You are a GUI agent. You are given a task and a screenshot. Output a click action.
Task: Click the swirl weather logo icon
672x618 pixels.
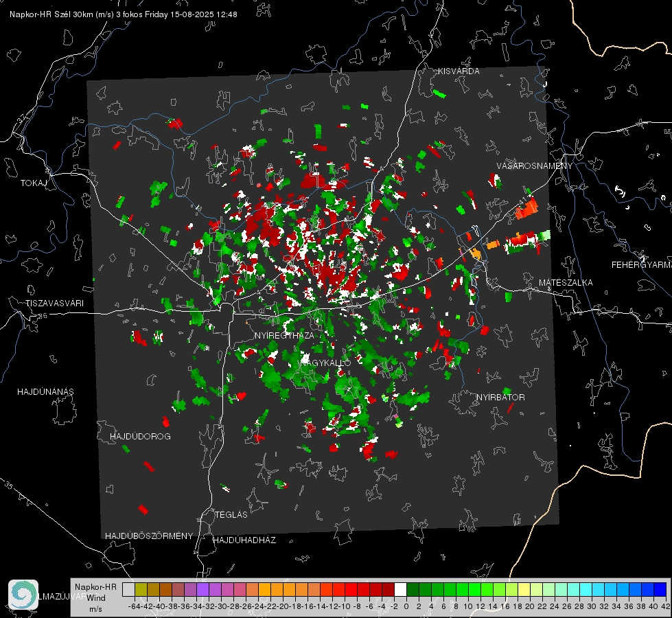tap(23, 595)
